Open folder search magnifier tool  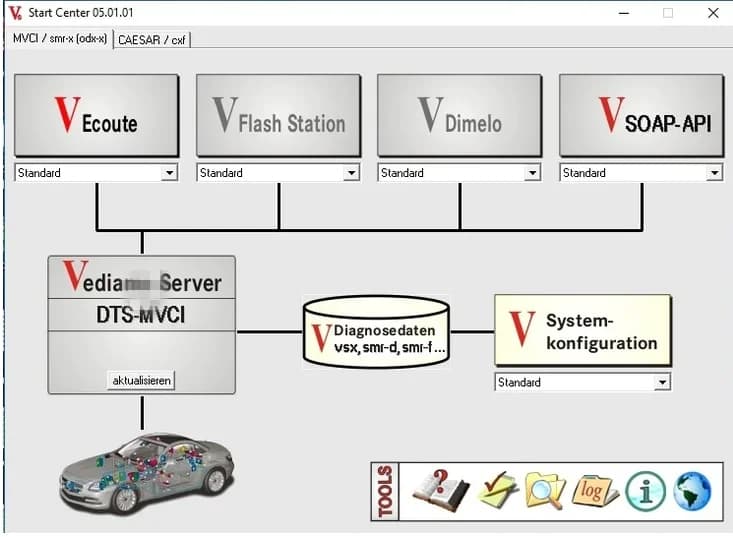pos(545,491)
